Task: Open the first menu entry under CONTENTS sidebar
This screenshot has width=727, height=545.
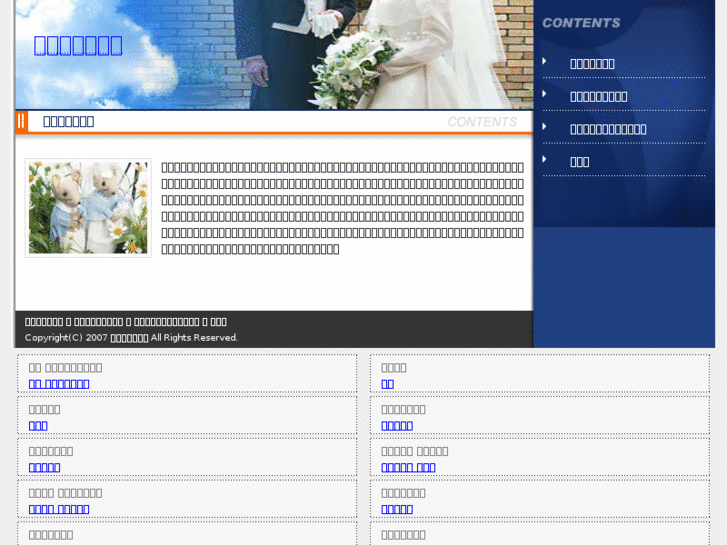Action: (x=592, y=64)
